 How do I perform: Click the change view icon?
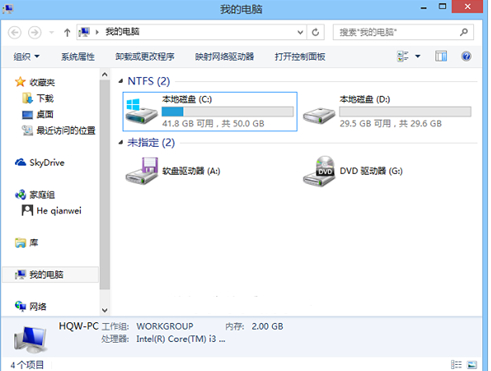[x=403, y=56]
